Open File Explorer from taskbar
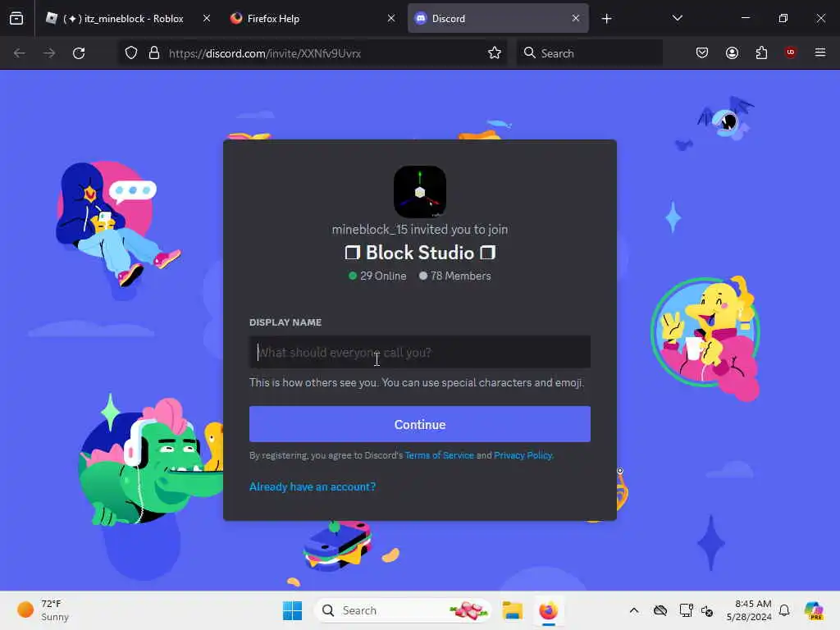 (512, 610)
